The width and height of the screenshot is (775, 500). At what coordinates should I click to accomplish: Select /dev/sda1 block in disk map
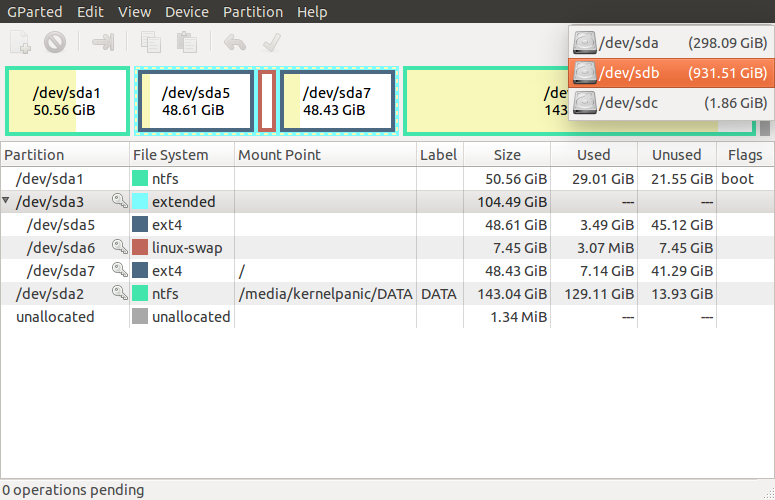coord(67,101)
